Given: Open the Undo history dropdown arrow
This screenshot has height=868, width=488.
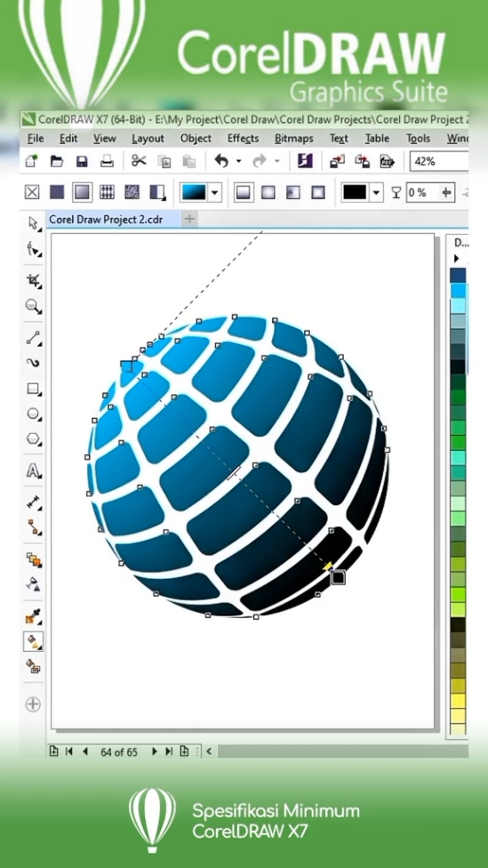Looking at the screenshot, I should (x=238, y=162).
